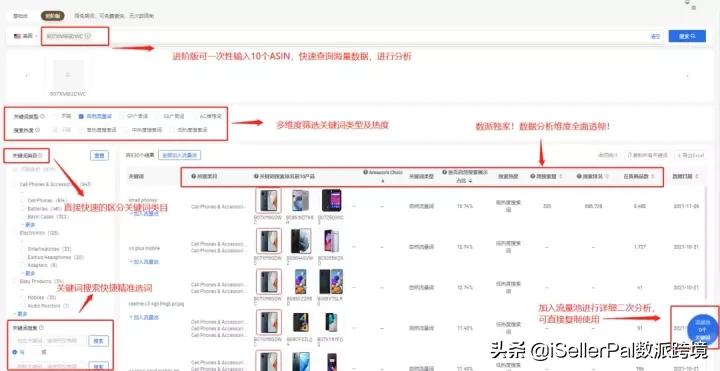Select the Baby Products category tree item
720x371 pixels.
pyautogui.click(x=41, y=281)
